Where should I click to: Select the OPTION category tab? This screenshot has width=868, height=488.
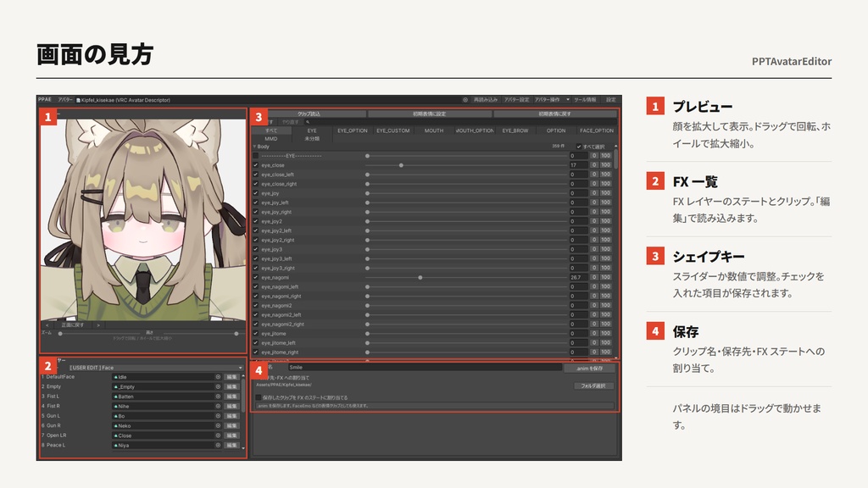[x=556, y=130]
